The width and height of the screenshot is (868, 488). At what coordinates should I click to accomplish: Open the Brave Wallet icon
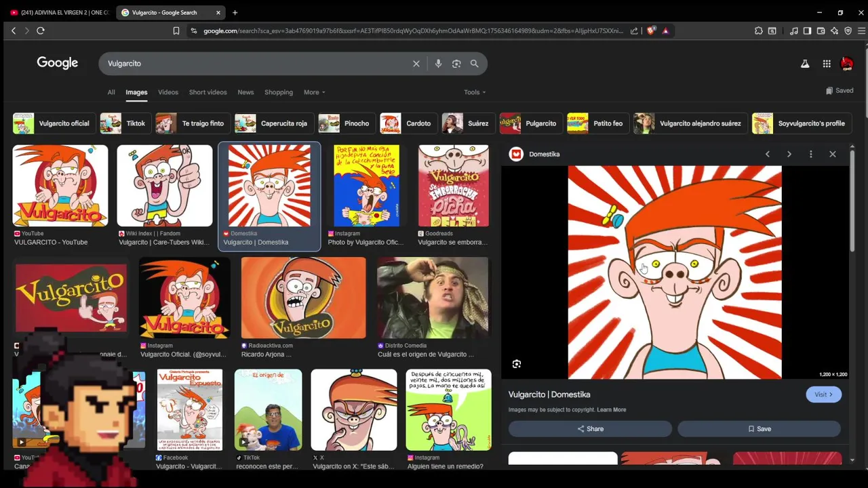point(821,30)
